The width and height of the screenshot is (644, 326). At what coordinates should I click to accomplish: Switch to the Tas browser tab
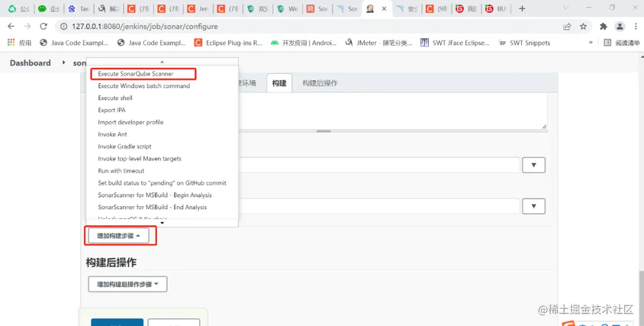tap(79, 8)
